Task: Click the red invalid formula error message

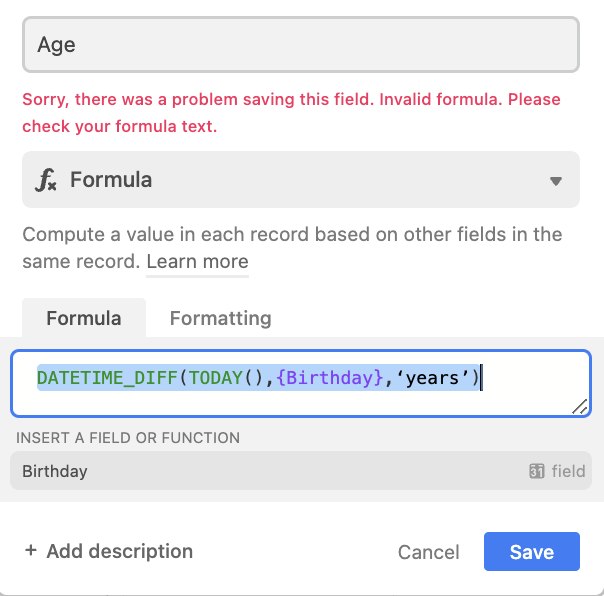Action: [291, 113]
